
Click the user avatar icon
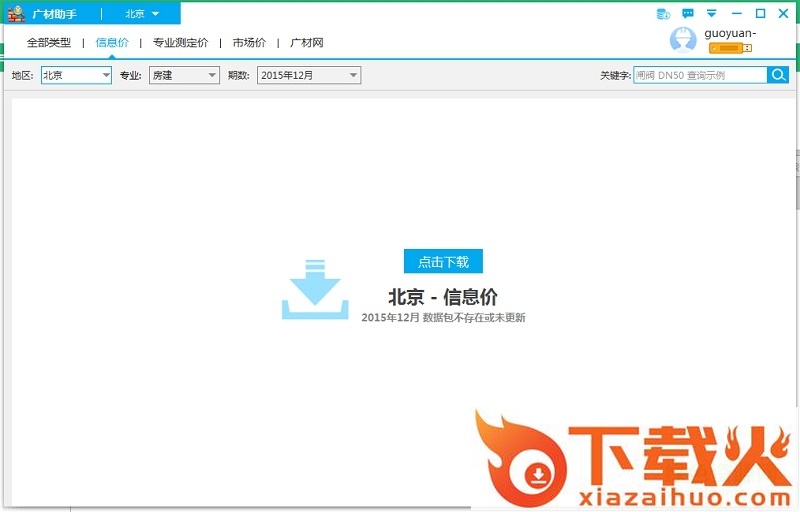pos(683,39)
